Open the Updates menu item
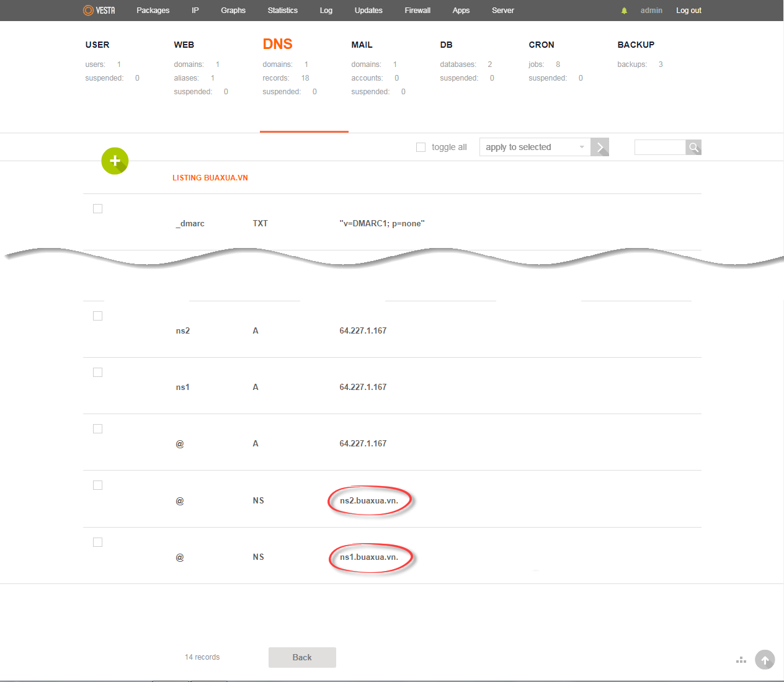The height and width of the screenshot is (682, 784). click(x=368, y=11)
